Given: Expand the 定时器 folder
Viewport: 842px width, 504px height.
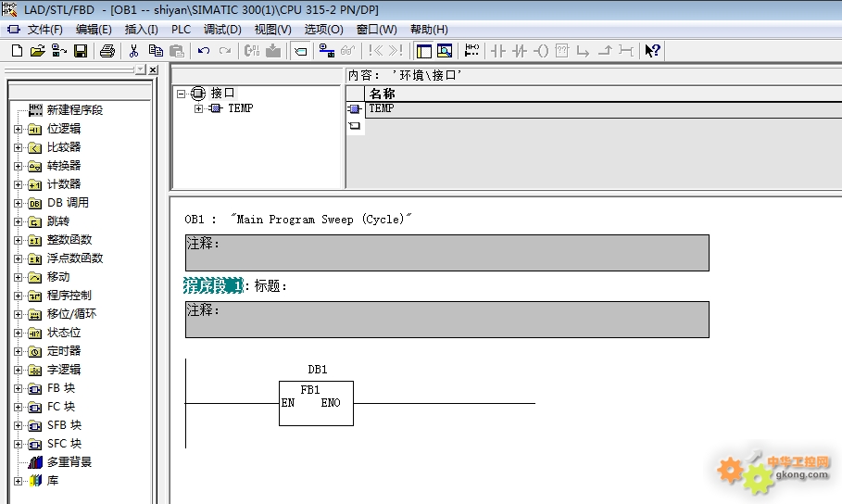Looking at the screenshot, I should point(18,351).
